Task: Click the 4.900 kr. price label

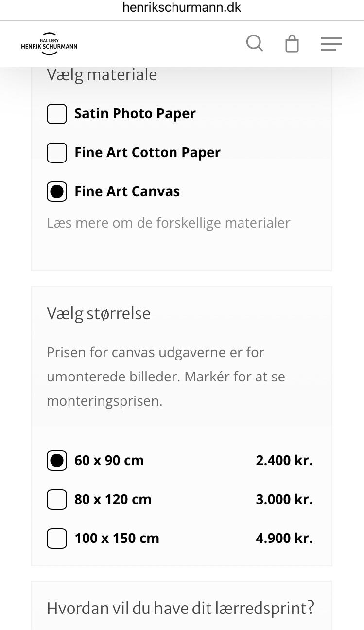Action: pos(284,538)
